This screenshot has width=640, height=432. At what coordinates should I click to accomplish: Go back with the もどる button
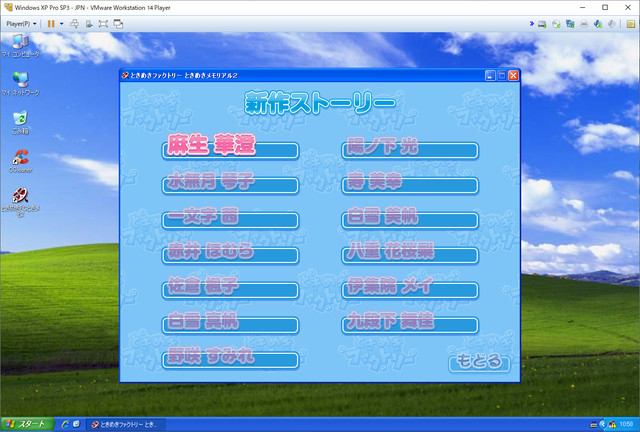(479, 363)
